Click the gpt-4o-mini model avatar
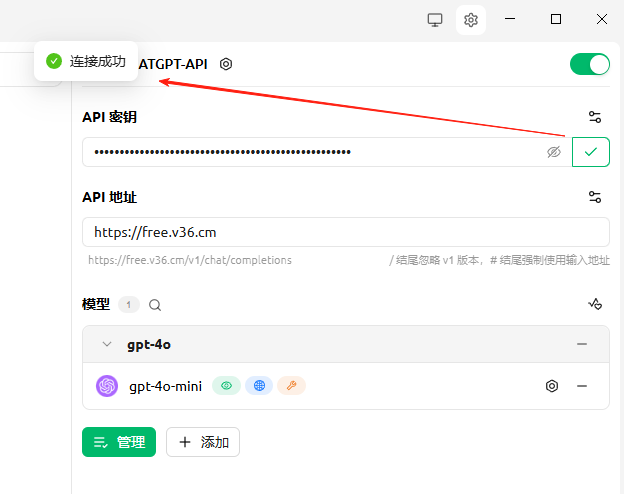The height and width of the screenshot is (494, 624). (x=107, y=386)
